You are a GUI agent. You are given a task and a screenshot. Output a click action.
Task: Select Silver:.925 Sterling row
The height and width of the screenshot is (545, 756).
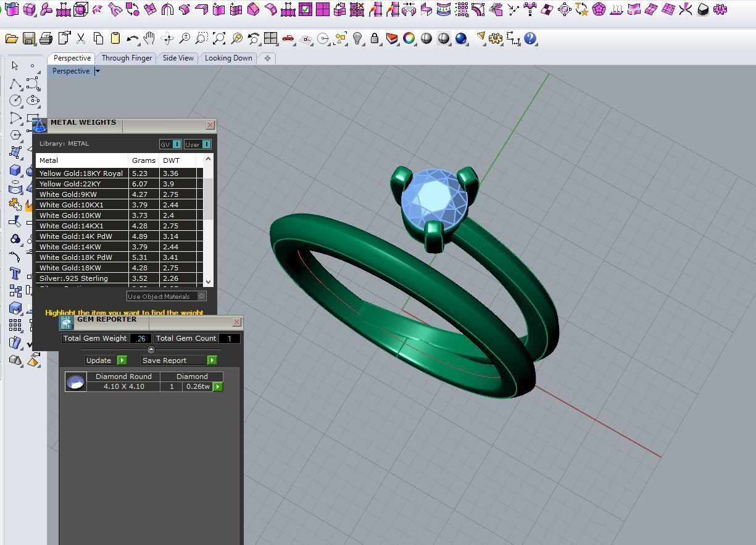click(118, 278)
